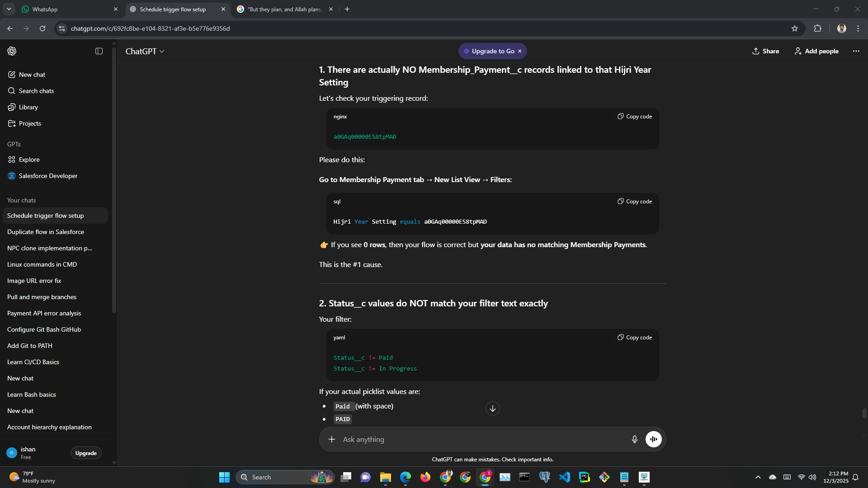
Task: Open the Salesforce Developer GPT
Action: coord(48,176)
